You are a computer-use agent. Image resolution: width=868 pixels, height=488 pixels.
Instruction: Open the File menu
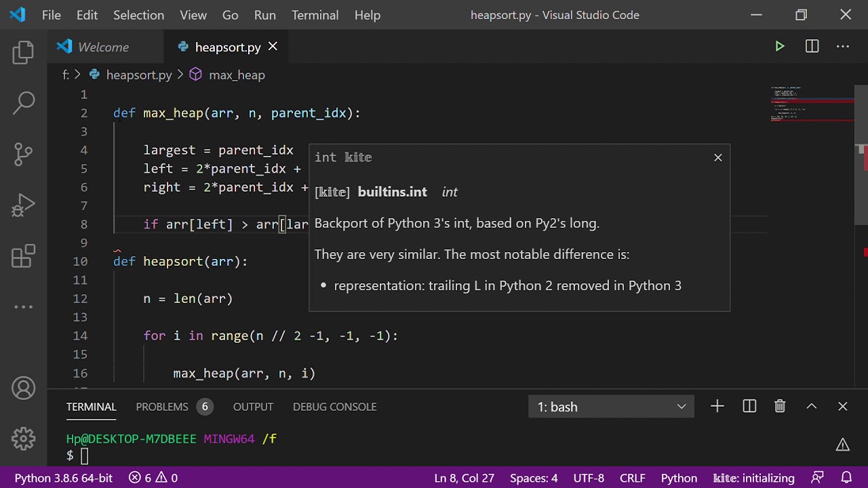pos(52,15)
